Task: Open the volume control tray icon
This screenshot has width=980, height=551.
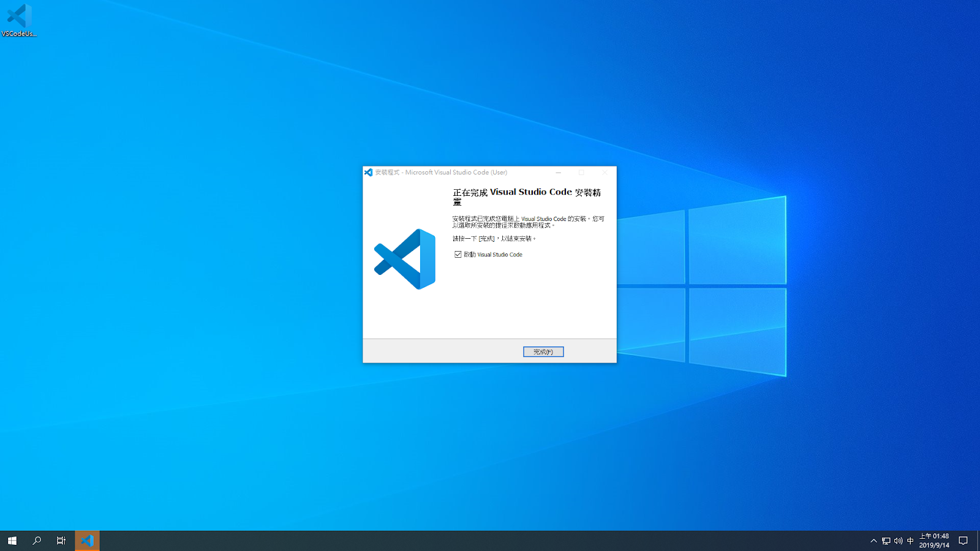Action: click(898, 541)
